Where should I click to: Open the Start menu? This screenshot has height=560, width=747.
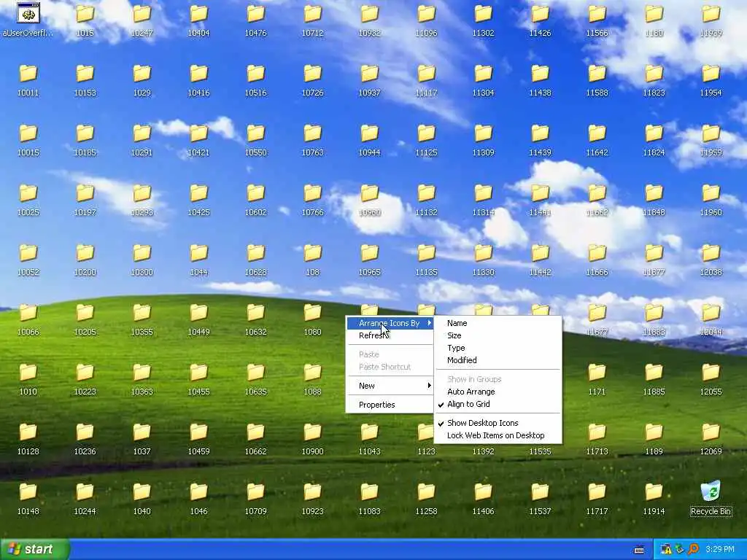tap(34, 549)
